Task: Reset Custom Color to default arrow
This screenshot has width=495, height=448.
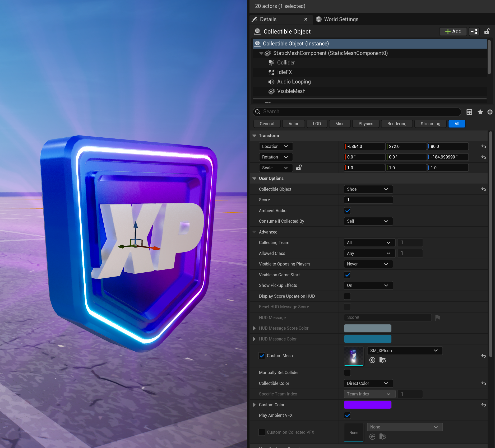Action: 484,405
